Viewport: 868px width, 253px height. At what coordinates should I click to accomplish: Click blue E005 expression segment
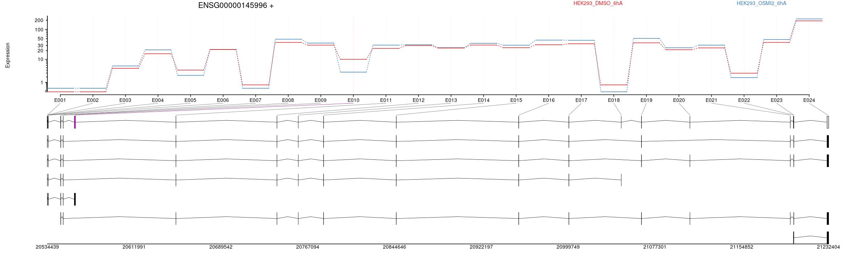191,75
